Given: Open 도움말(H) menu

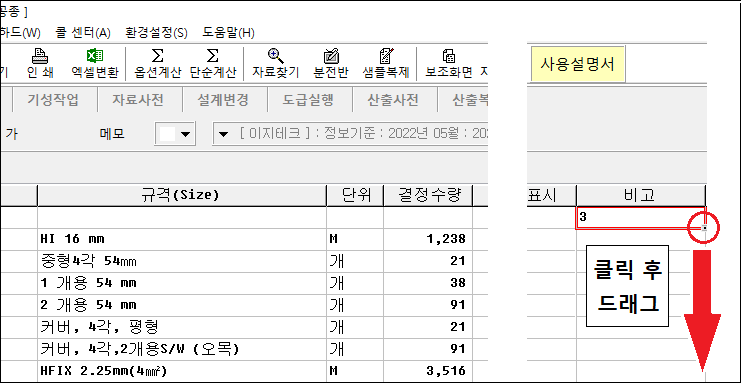Looking at the screenshot, I should 229,33.
